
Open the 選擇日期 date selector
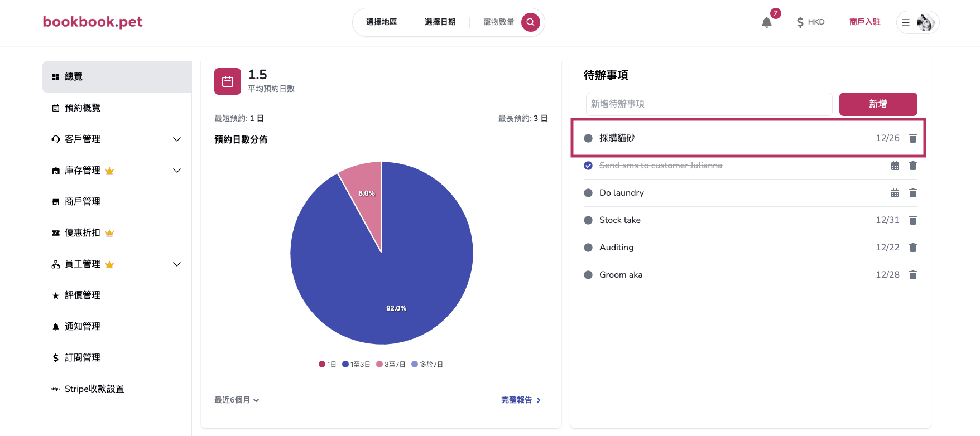(440, 22)
